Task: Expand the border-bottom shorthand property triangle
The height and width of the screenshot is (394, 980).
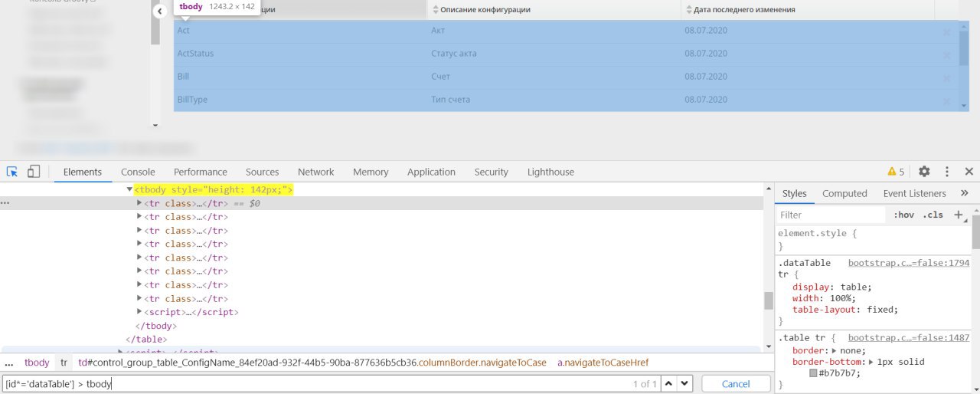Action: 872,362
